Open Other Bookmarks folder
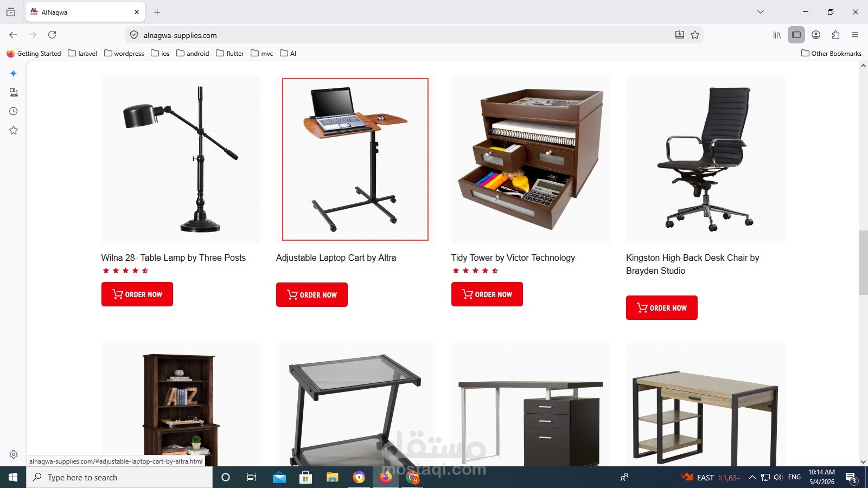Viewport: 868px width, 488px height. point(831,53)
